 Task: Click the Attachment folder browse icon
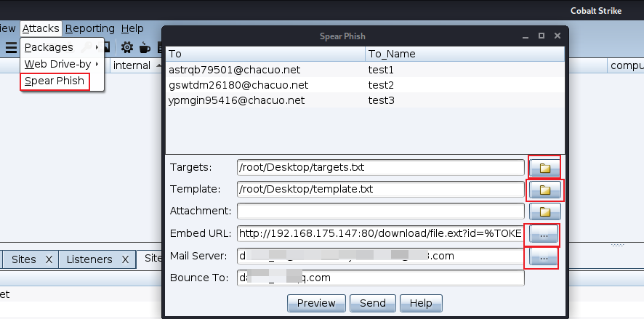coord(544,212)
